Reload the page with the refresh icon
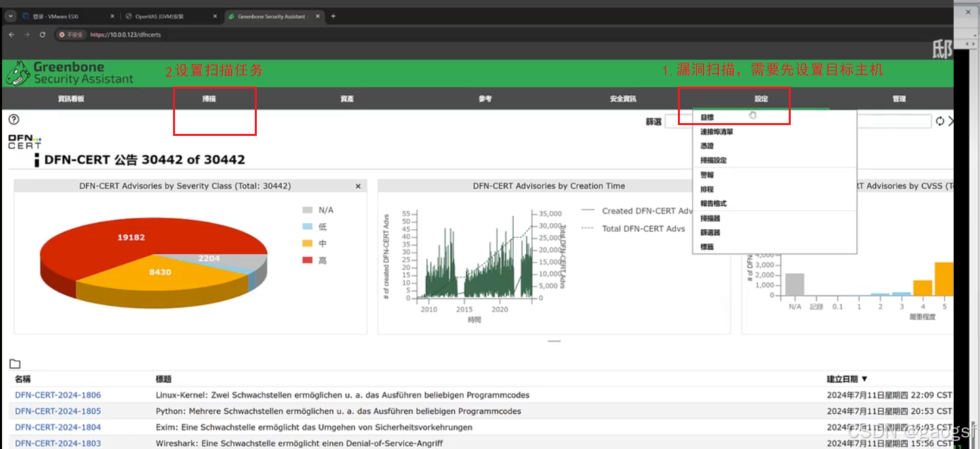 43,34
